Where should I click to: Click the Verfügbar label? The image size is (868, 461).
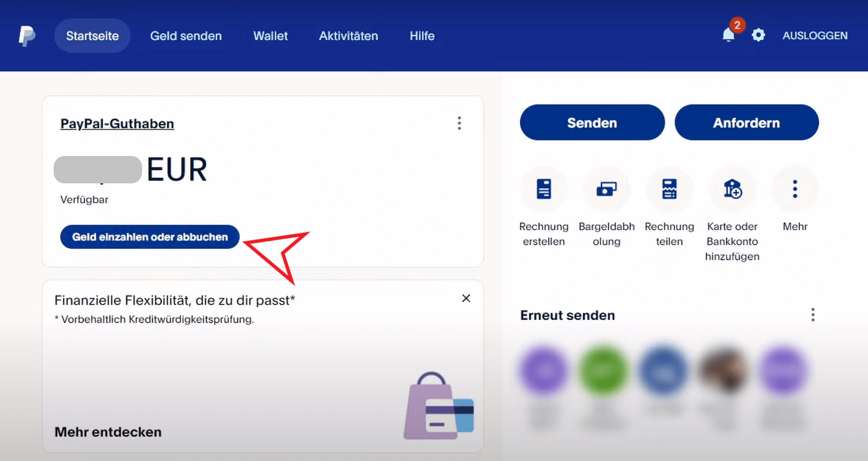pos(84,199)
